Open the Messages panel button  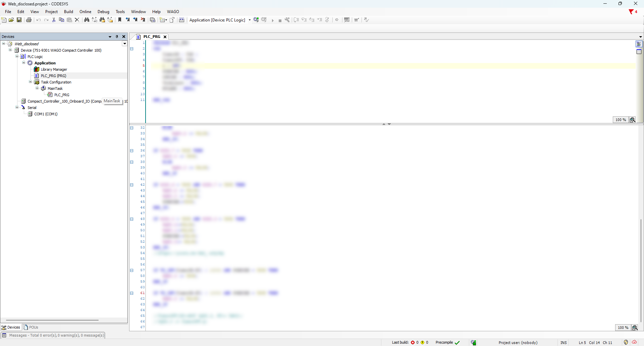click(53, 335)
